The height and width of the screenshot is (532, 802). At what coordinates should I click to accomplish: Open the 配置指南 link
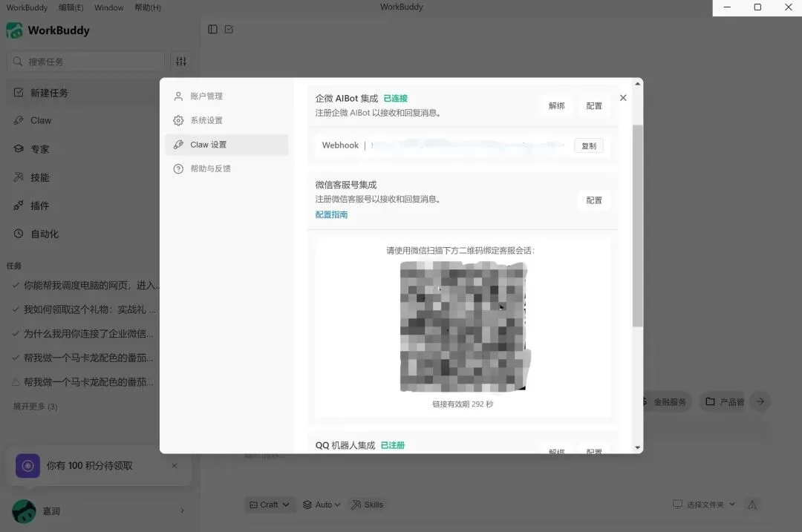pyautogui.click(x=331, y=214)
